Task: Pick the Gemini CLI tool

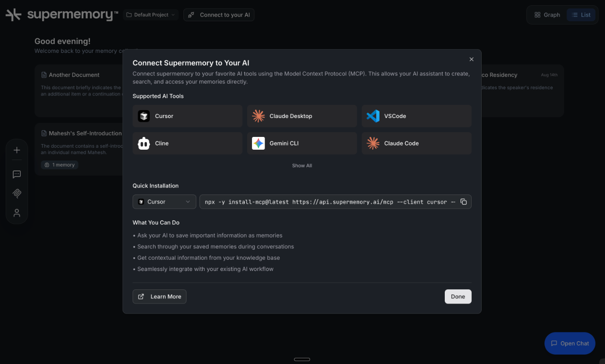Action: (302, 143)
